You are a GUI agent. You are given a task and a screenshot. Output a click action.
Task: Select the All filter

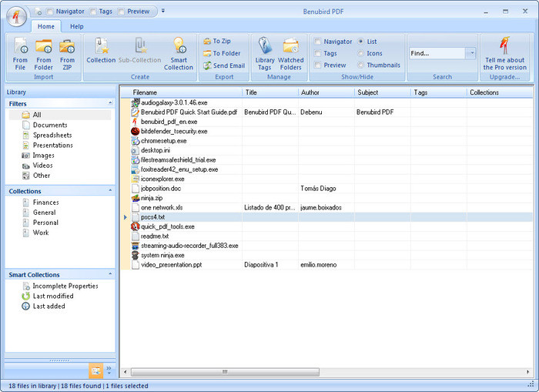[x=60, y=115]
